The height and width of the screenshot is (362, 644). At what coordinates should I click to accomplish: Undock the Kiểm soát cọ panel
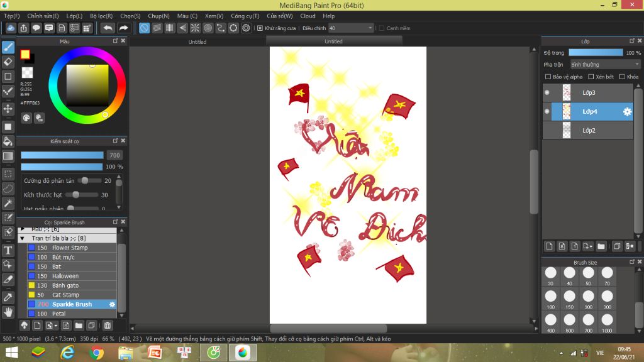116,141
